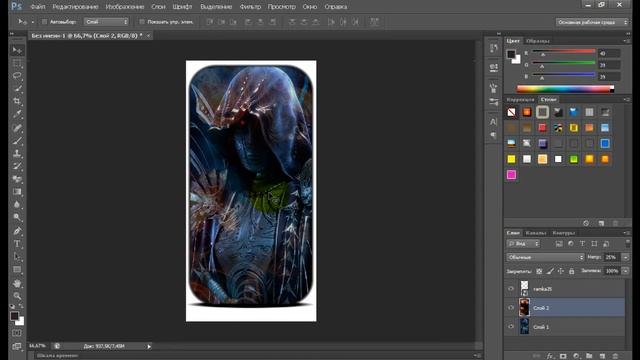The width and height of the screenshot is (640, 360).
Task: Enable Показать упр. элем. checkbox
Action: point(142,22)
